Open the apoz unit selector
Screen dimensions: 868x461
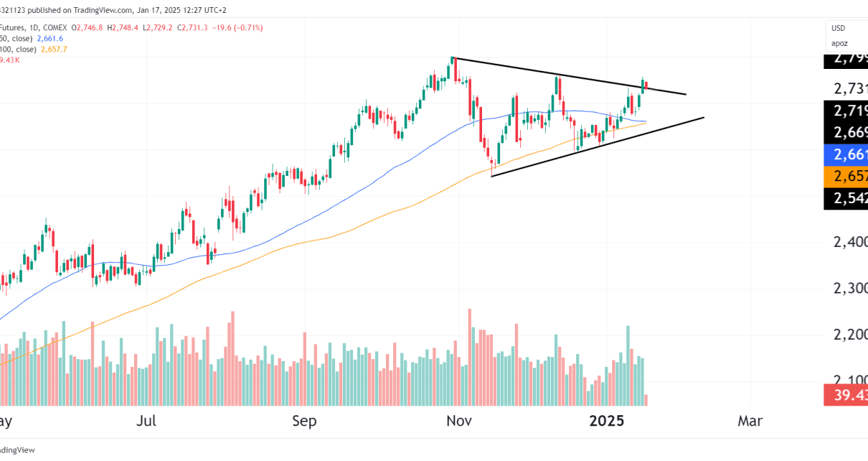839,43
